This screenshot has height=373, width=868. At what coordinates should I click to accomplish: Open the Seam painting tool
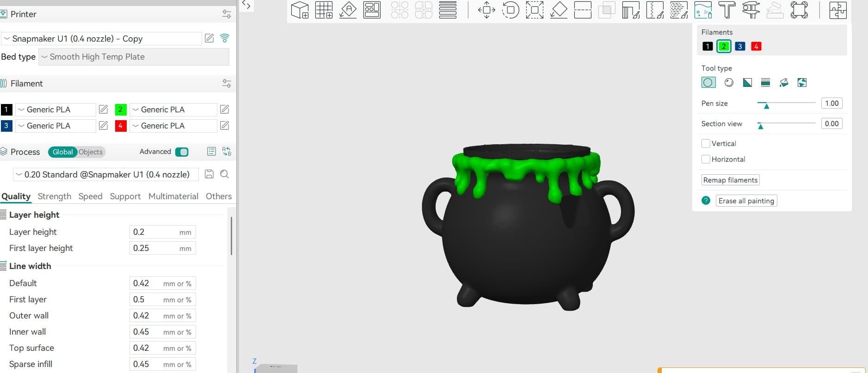tap(655, 10)
